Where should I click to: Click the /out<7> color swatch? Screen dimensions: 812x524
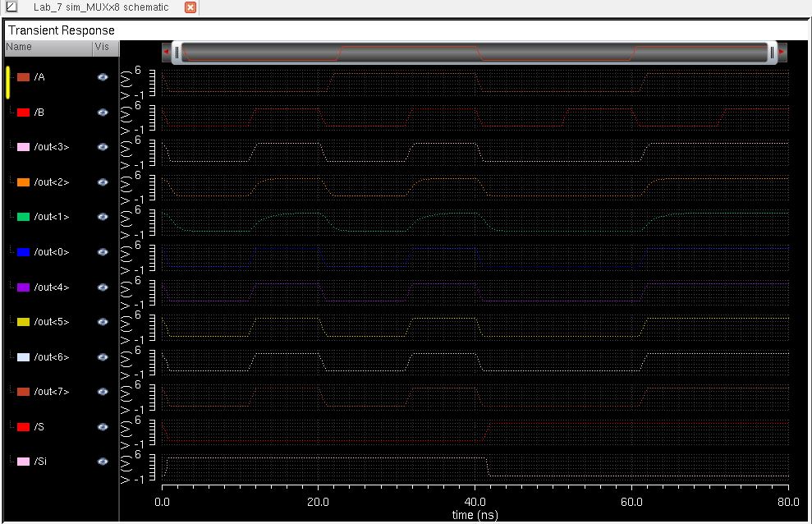click(x=23, y=392)
